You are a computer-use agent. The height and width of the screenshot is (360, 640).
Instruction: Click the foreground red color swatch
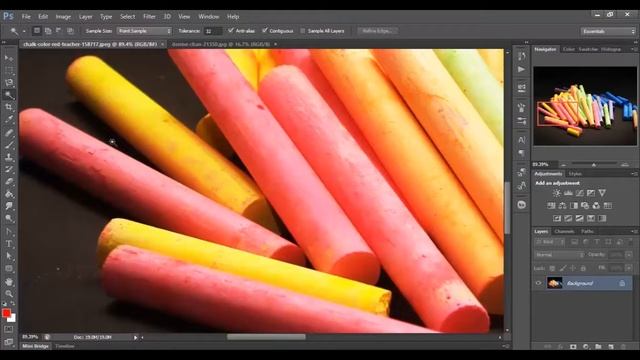(x=6, y=313)
